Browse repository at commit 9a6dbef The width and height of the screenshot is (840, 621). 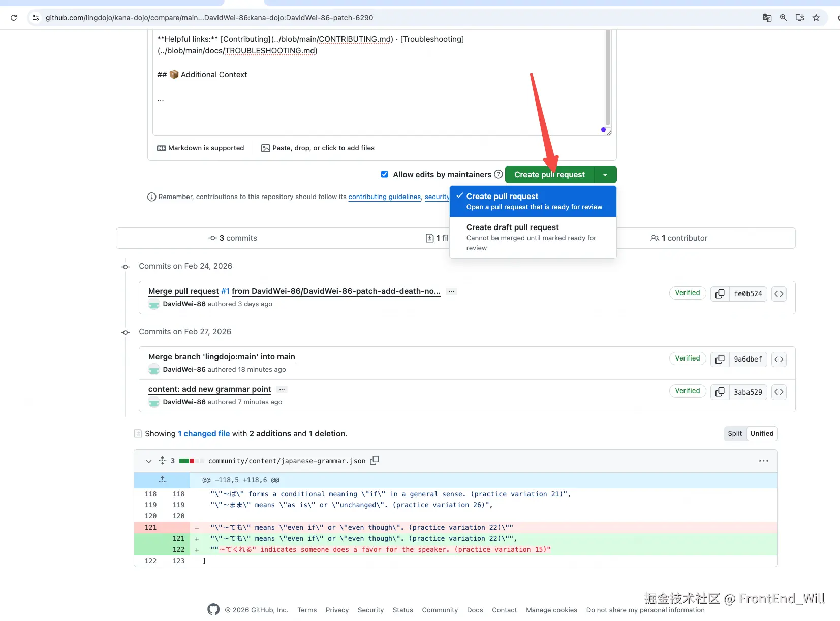[779, 359]
